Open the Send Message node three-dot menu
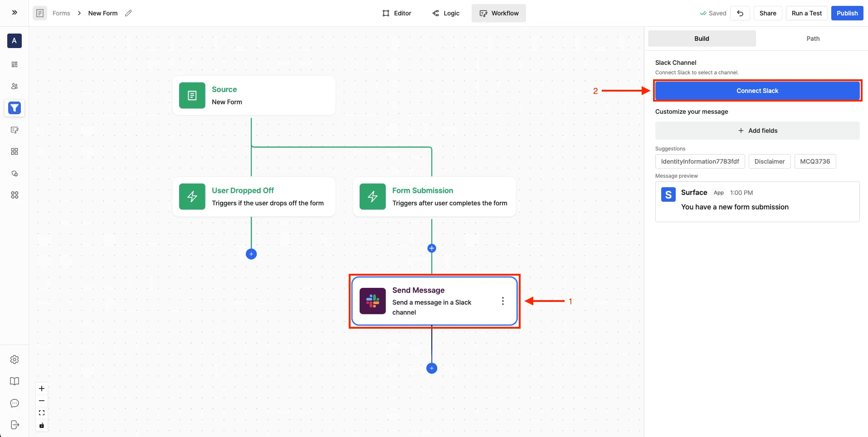 502,301
